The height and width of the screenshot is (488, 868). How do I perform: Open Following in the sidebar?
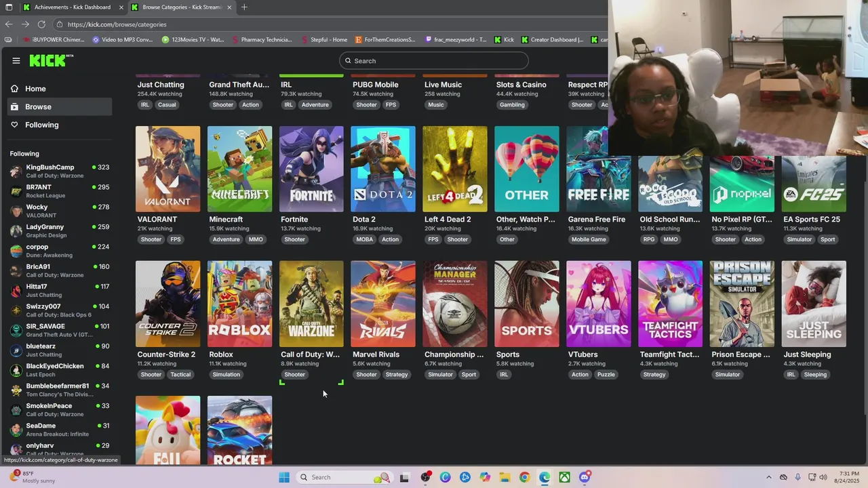coord(60,125)
